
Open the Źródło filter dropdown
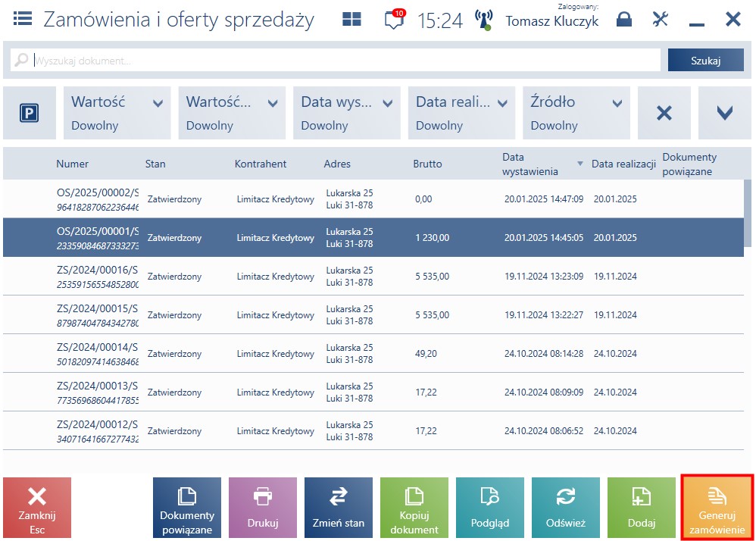point(576,114)
